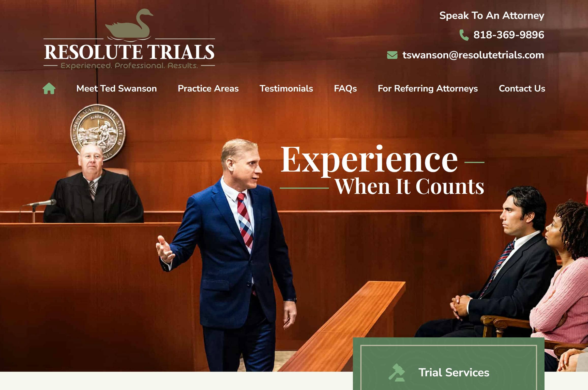Click the Speak To An Attorney header area

[492, 15]
